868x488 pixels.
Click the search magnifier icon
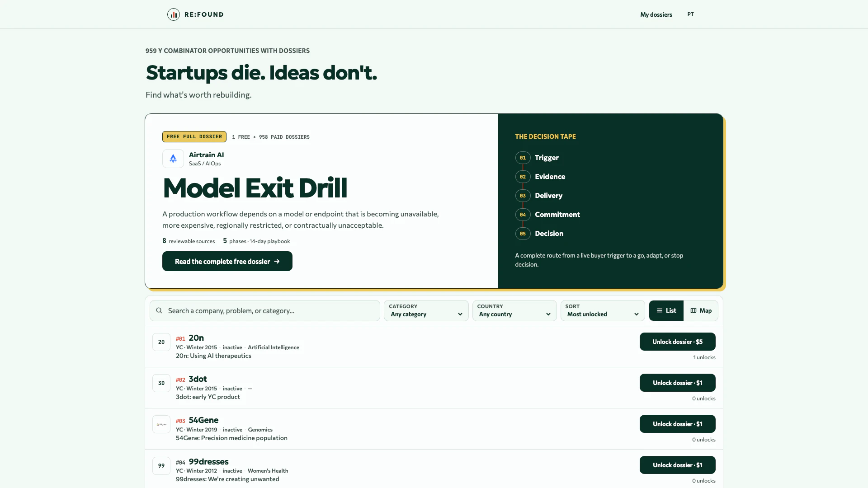[159, 310]
